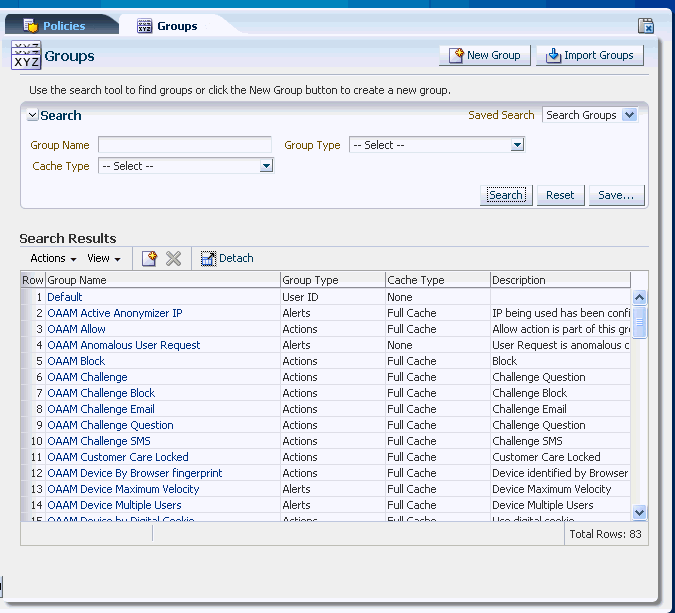Viewport: 675px width, 613px height.
Task: Click the Groups tab XYZ icon
Action: pos(144,26)
